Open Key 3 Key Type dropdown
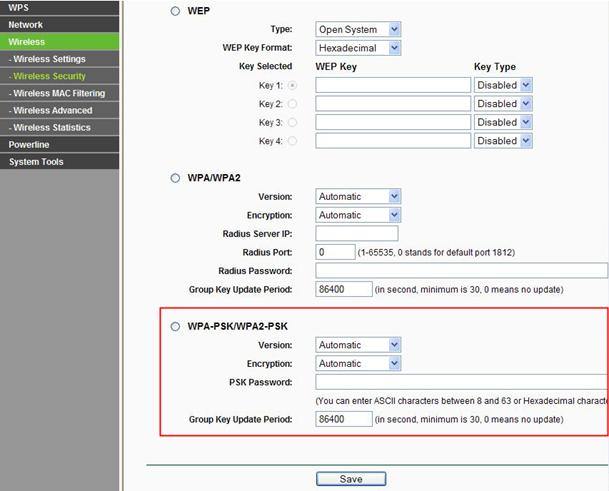The image size is (609, 491). tap(503, 122)
